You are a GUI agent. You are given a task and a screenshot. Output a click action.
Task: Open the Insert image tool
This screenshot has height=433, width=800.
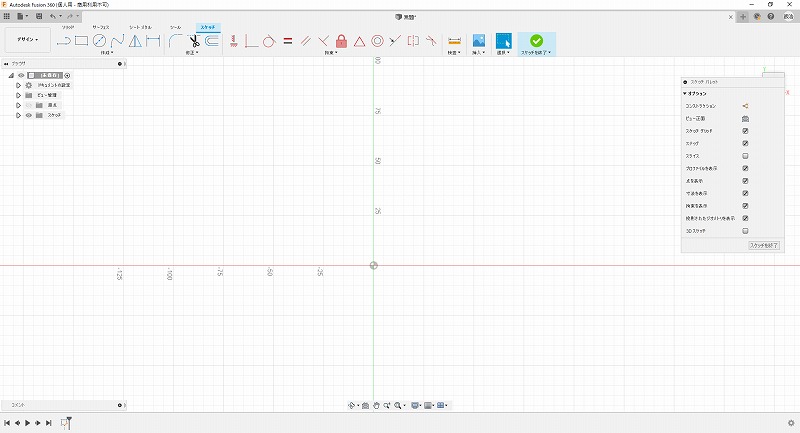(479, 41)
